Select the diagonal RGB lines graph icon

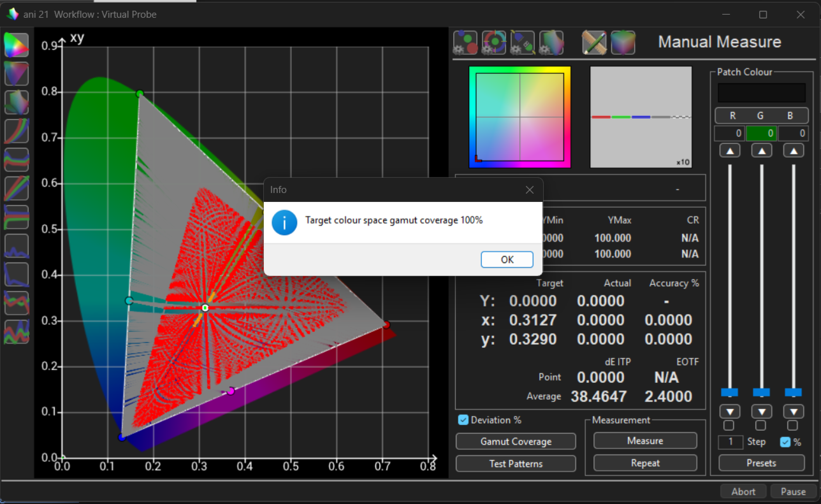click(x=17, y=188)
